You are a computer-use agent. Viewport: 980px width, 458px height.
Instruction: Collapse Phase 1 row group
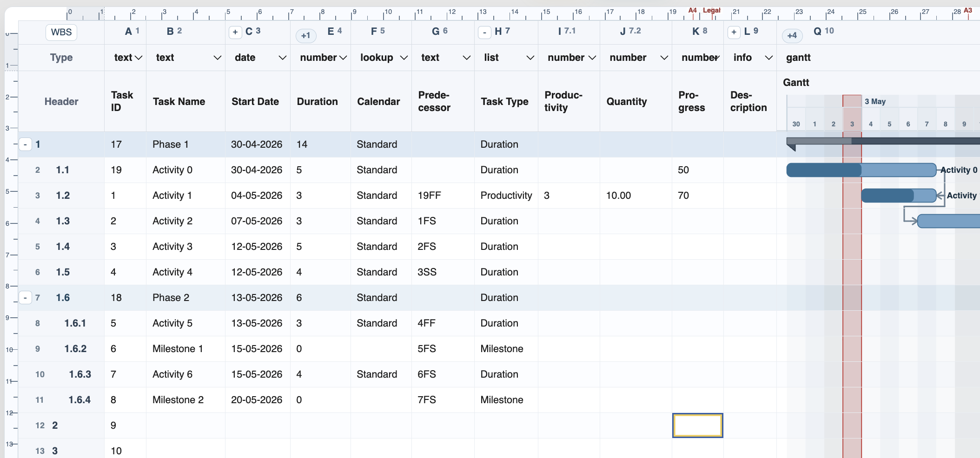[x=25, y=144]
